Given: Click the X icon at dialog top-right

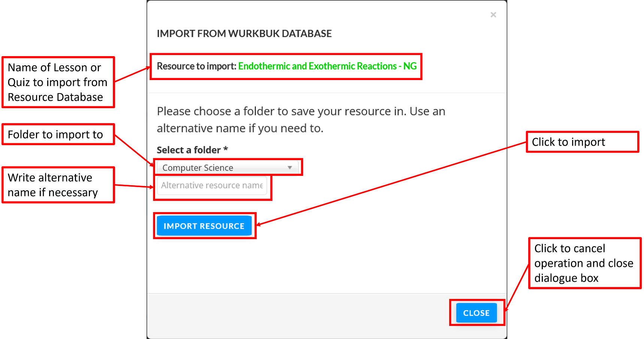Looking at the screenshot, I should pos(493,15).
